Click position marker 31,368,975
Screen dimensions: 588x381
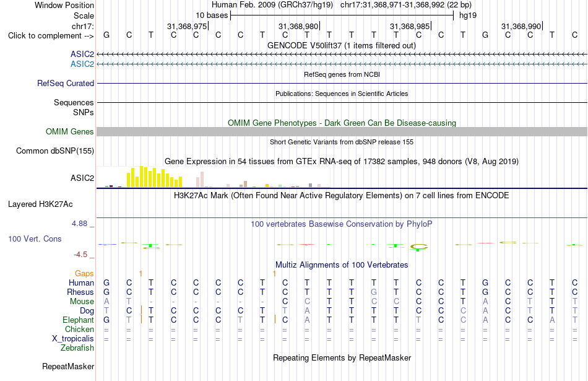click(x=187, y=26)
